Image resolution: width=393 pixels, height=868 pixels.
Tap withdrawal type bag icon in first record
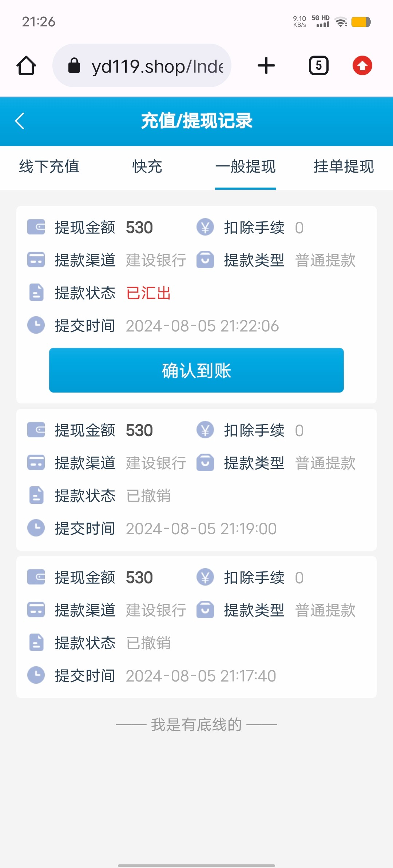[x=205, y=260]
